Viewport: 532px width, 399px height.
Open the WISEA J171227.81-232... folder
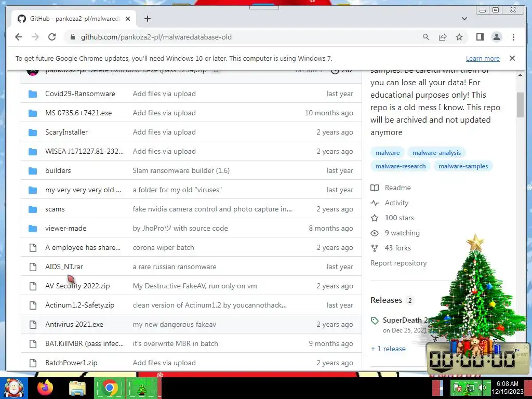(x=85, y=151)
